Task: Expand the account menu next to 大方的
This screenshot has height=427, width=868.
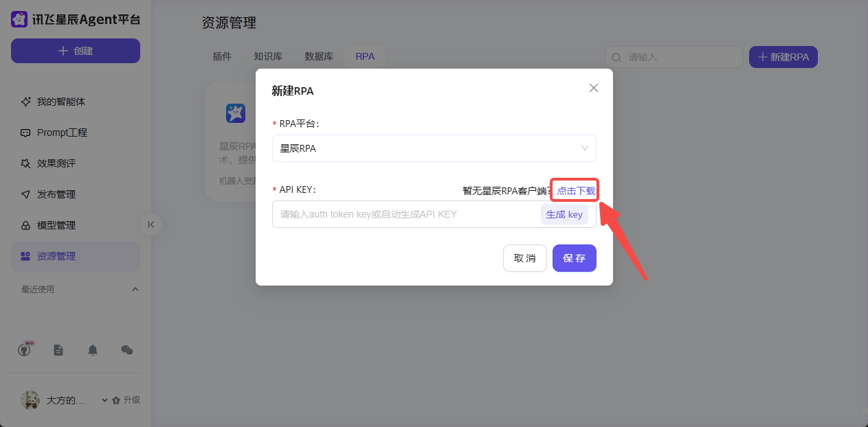Action: click(x=104, y=399)
